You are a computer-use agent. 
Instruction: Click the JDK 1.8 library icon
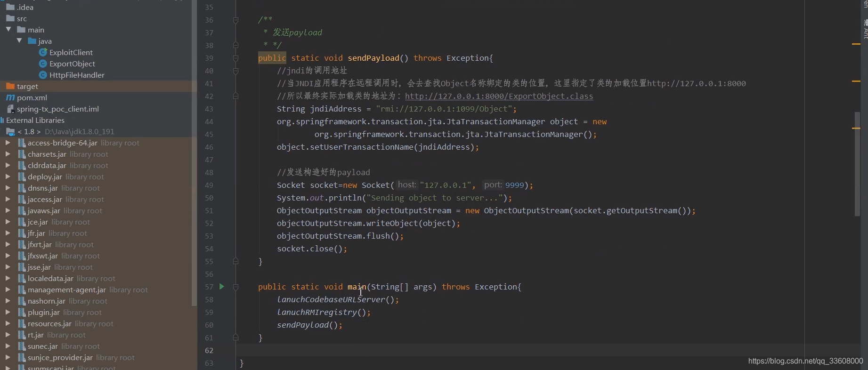tap(10, 131)
